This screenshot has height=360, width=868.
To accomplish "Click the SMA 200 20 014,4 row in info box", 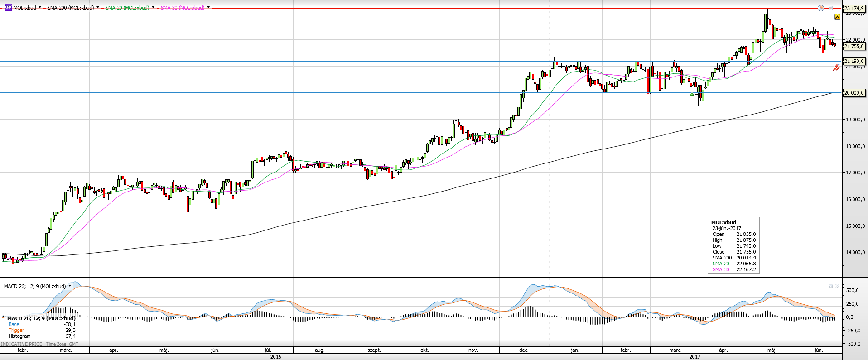I will tap(734, 258).
